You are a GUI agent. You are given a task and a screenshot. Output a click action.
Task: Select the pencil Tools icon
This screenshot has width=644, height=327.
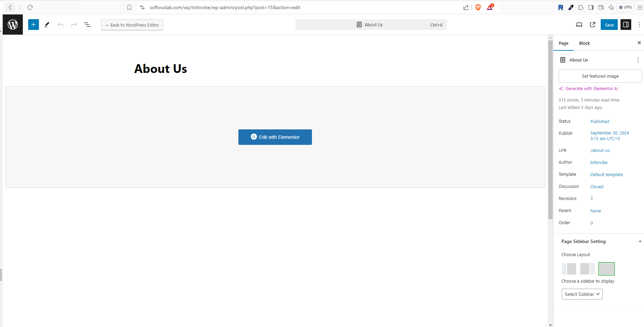pyautogui.click(x=47, y=25)
